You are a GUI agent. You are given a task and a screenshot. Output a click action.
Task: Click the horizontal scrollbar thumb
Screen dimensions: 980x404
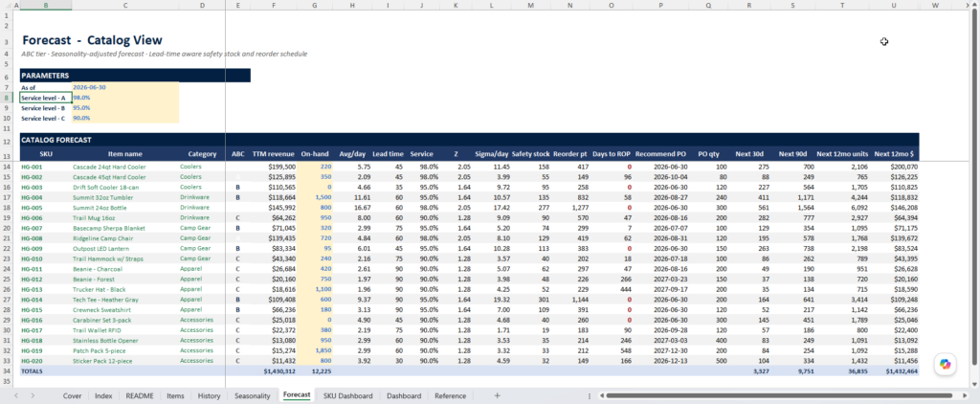779,396
